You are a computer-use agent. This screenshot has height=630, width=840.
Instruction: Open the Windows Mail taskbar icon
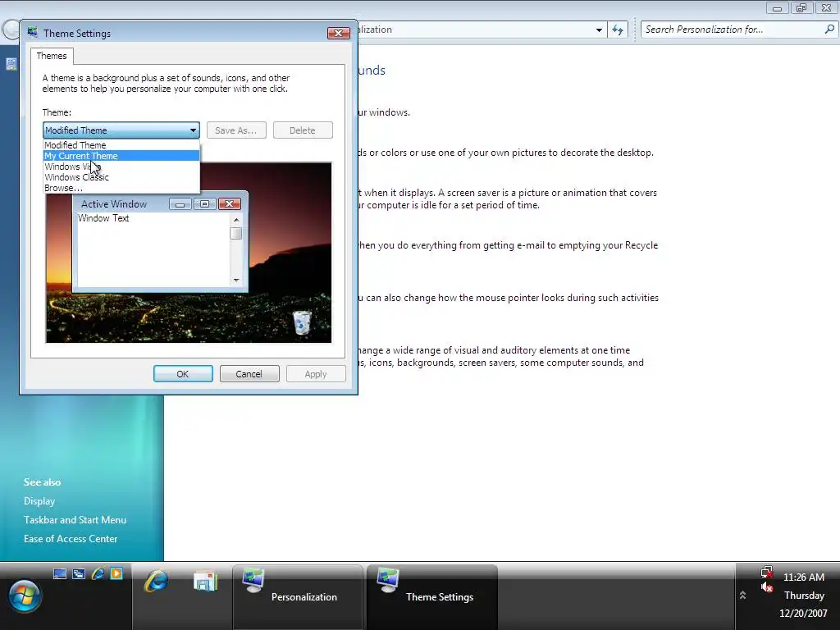pos(206,582)
